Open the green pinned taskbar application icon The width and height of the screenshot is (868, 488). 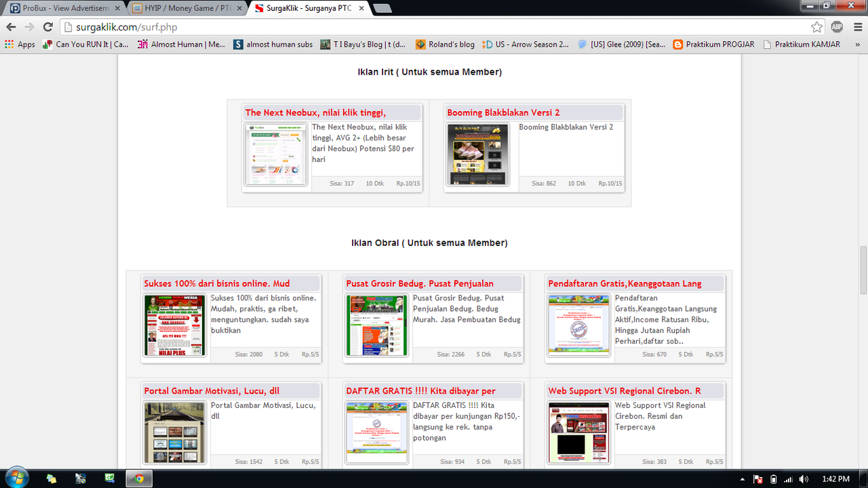click(x=110, y=478)
